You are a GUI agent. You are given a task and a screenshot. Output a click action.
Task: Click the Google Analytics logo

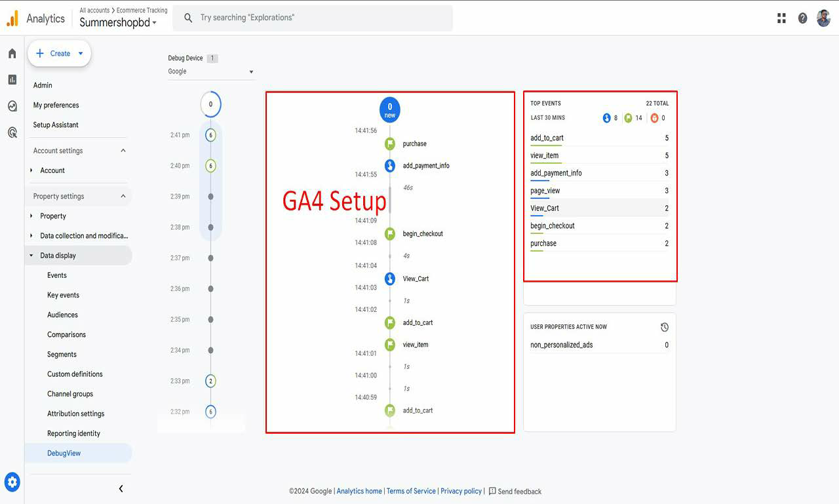coord(12,18)
